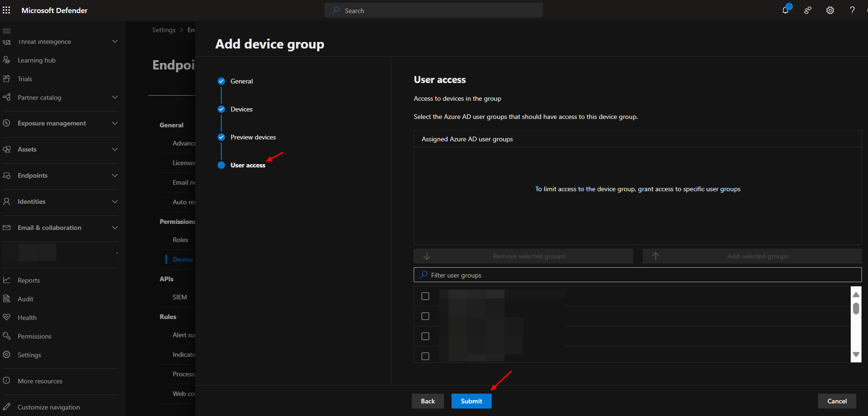Click Add selected groups button
This screenshot has height=416, width=868.
point(752,256)
